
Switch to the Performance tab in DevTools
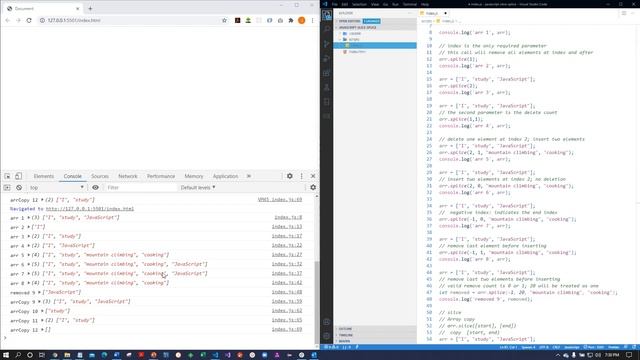pos(161,176)
